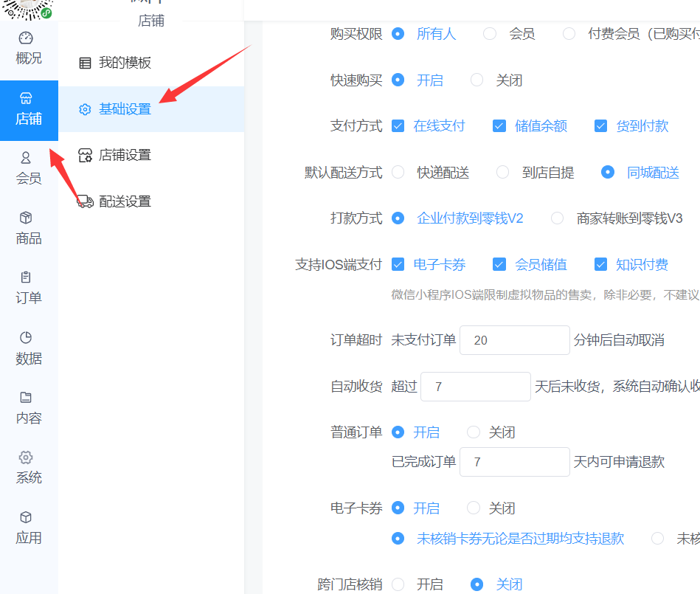Select 会员 radio for 购买权限

(490, 34)
